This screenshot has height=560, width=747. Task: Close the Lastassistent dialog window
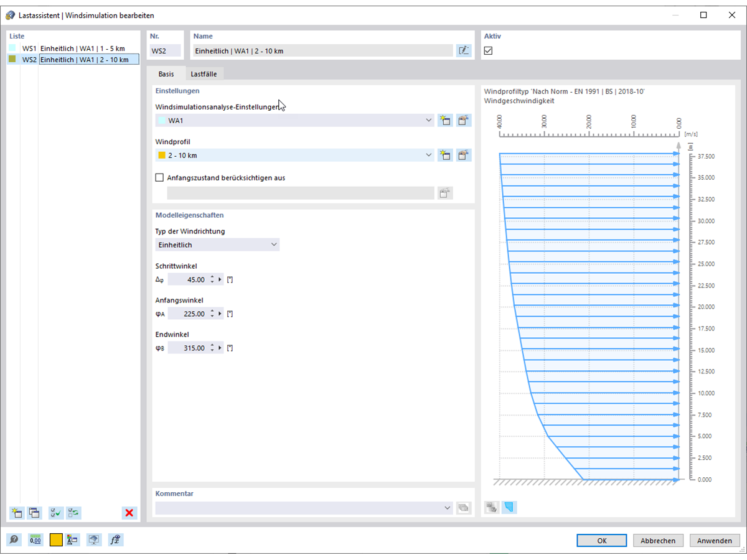coord(731,15)
